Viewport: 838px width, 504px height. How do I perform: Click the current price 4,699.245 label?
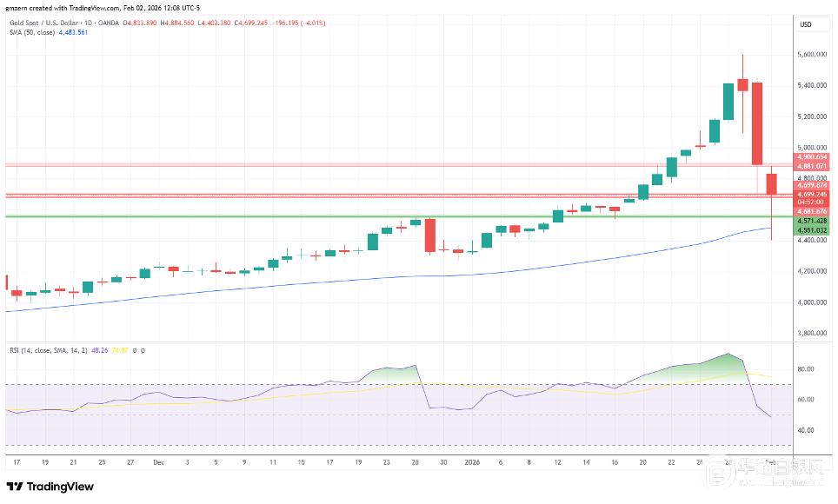coord(811,194)
